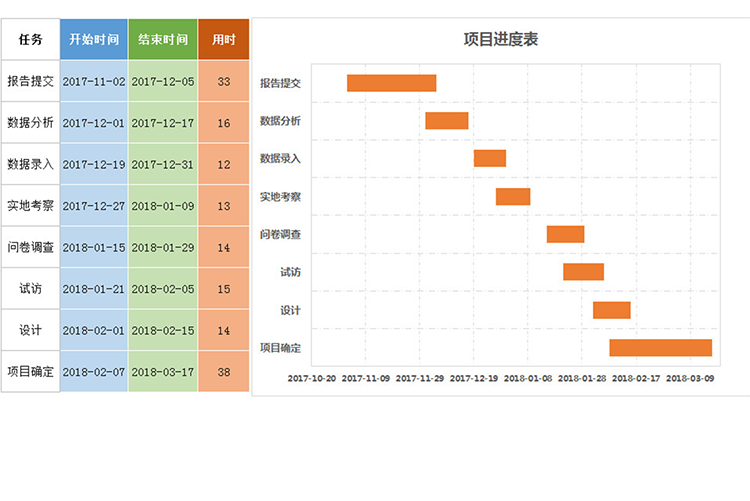Click the orange 用时 header cell

tap(223, 40)
